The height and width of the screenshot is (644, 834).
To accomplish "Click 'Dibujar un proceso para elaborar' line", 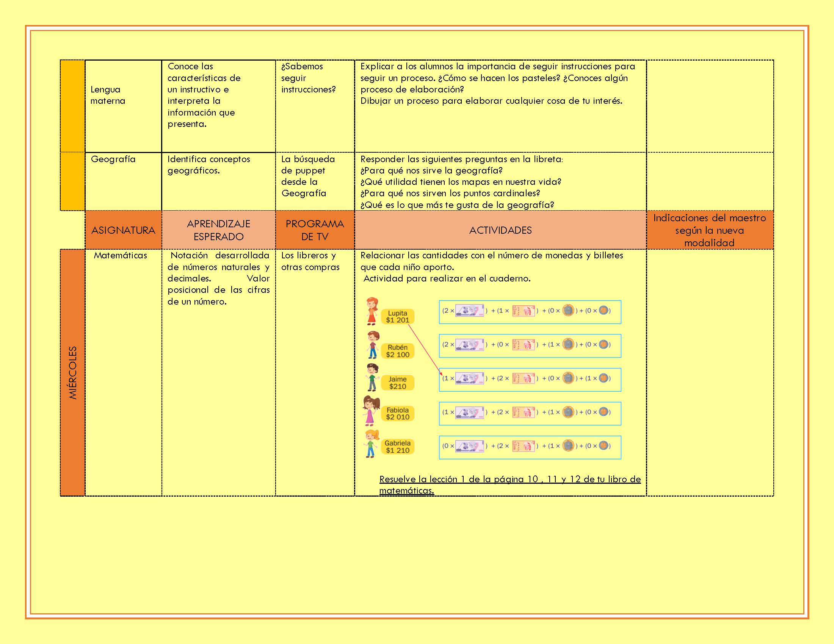I will (491, 101).
